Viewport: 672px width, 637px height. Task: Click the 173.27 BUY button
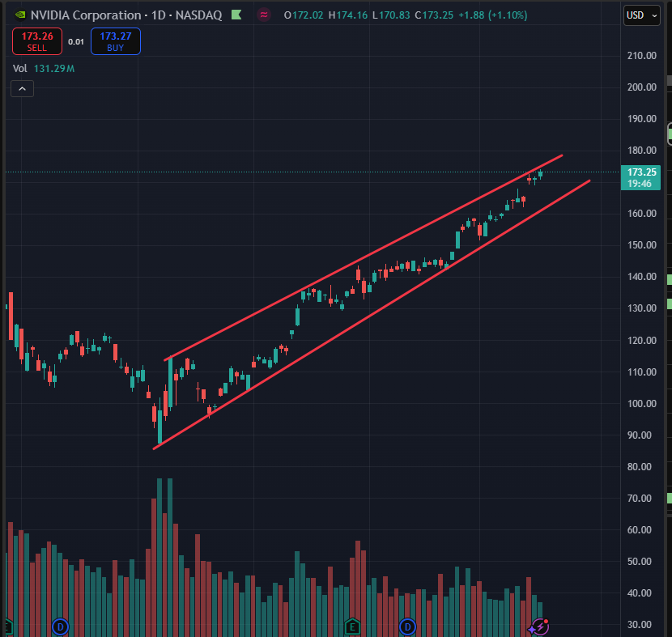pos(116,41)
